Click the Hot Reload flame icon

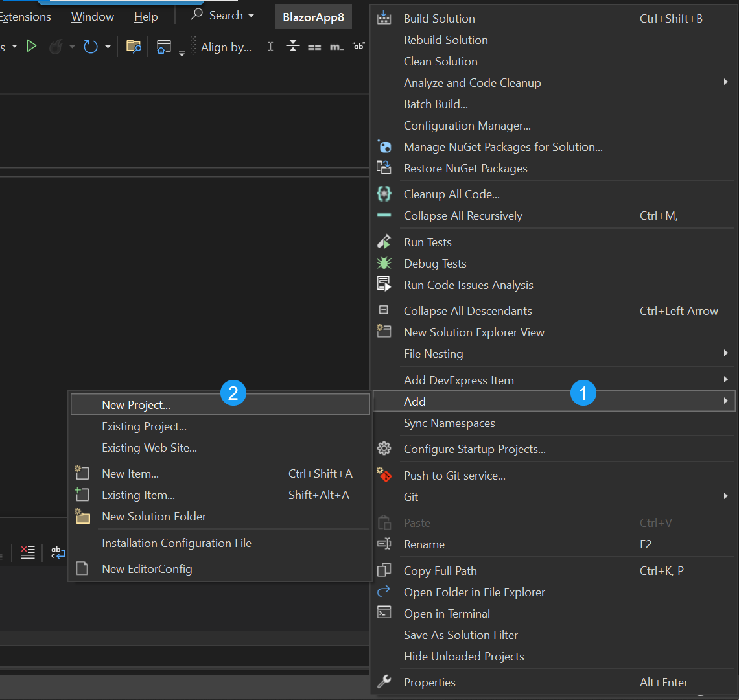tap(56, 46)
